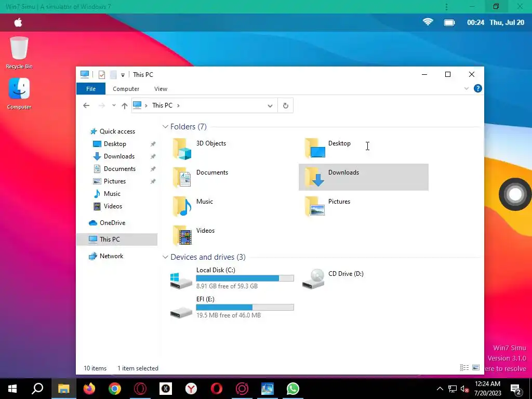This screenshot has width=532, height=399.
Task: Select the Documents folder in main pane
Action: [201, 177]
